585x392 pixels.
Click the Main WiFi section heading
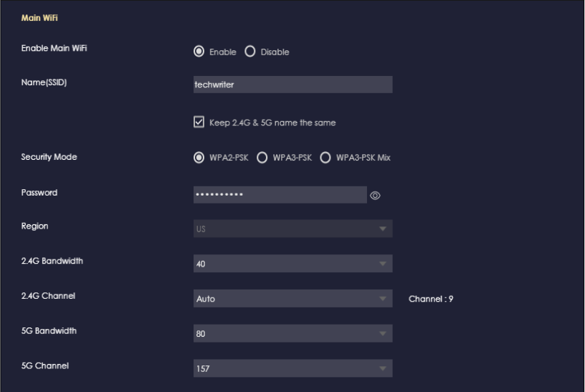point(40,17)
